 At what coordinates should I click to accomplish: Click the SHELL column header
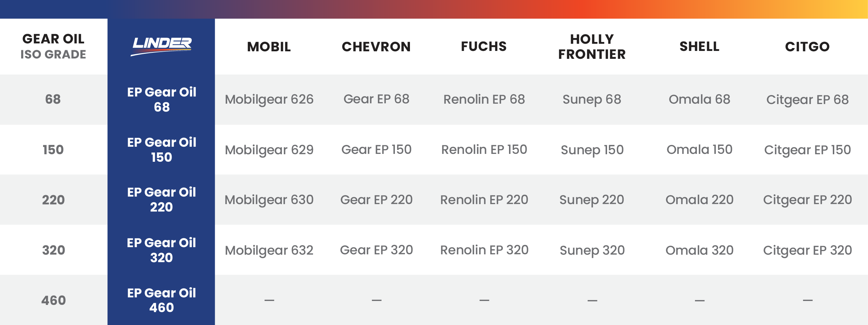699,46
